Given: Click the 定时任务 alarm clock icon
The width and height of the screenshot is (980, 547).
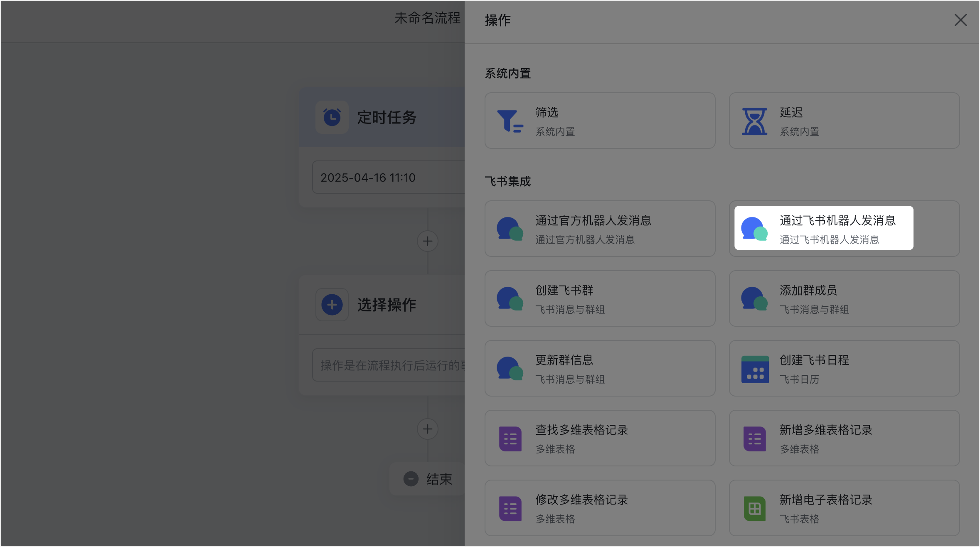Looking at the screenshot, I should coord(332,117).
